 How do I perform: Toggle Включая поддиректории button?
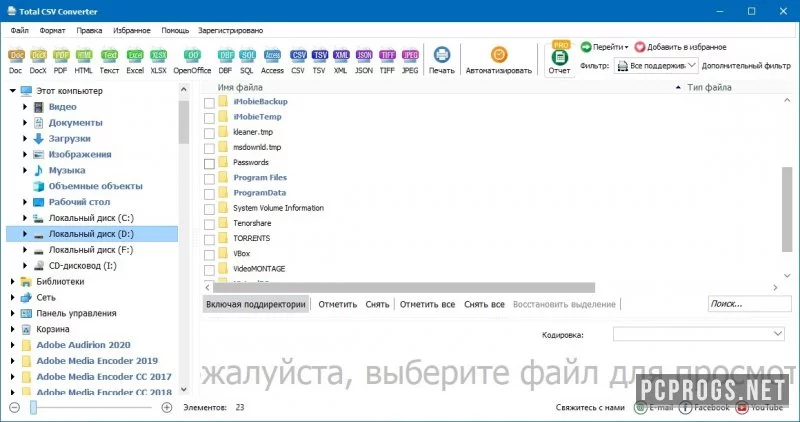click(x=256, y=305)
